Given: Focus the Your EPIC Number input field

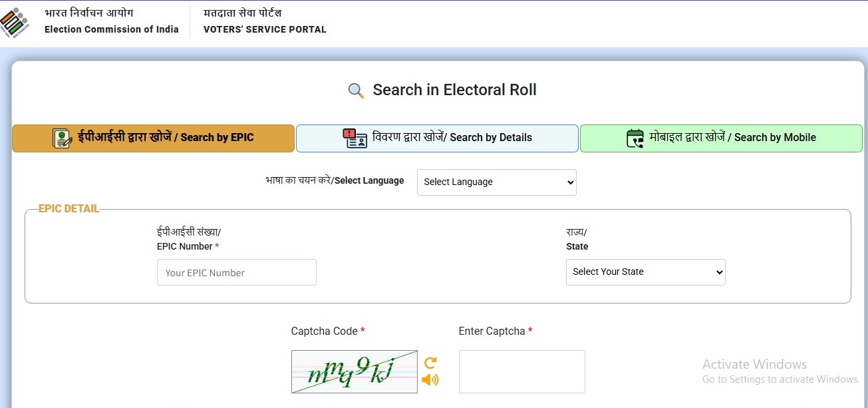Looking at the screenshot, I should pos(236,273).
